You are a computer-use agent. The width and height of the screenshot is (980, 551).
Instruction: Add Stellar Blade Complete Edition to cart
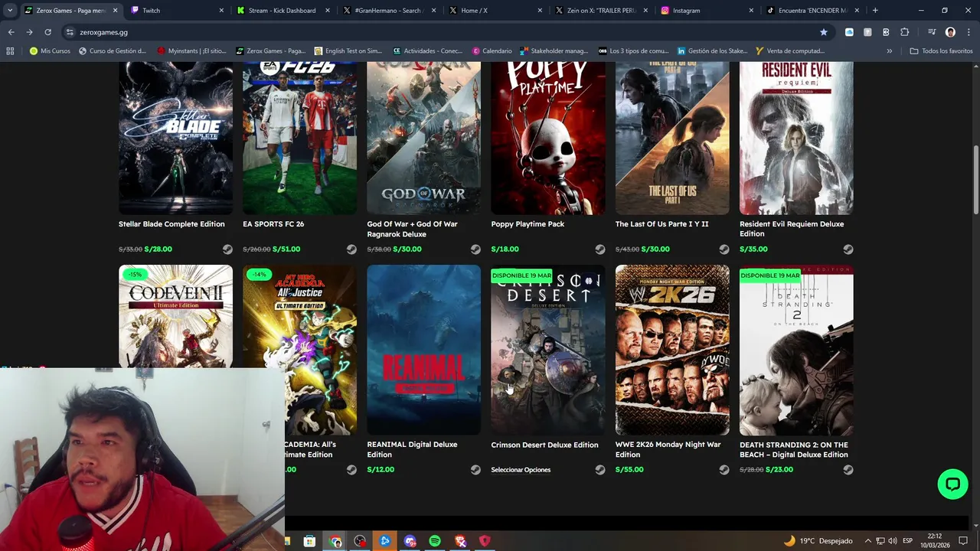(x=227, y=249)
